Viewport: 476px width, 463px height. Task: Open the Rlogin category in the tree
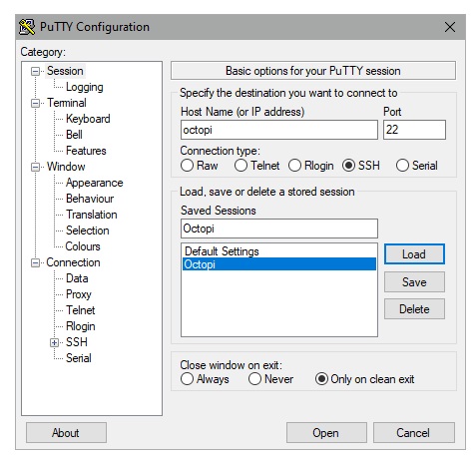point(81,326)
